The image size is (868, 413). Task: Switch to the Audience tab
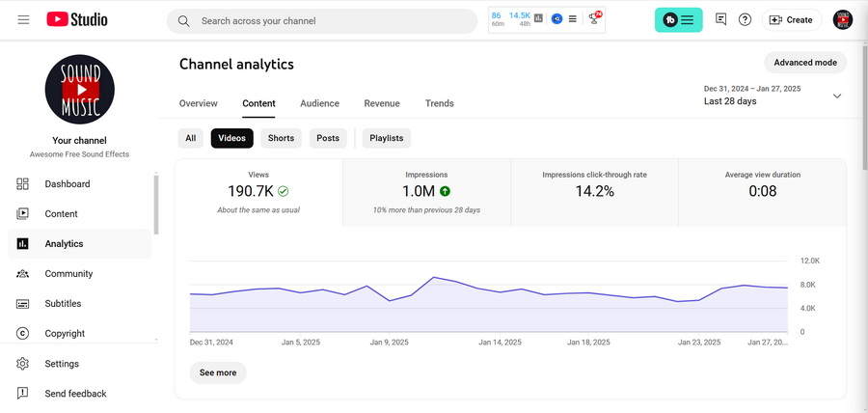click(x=319, y=103)
